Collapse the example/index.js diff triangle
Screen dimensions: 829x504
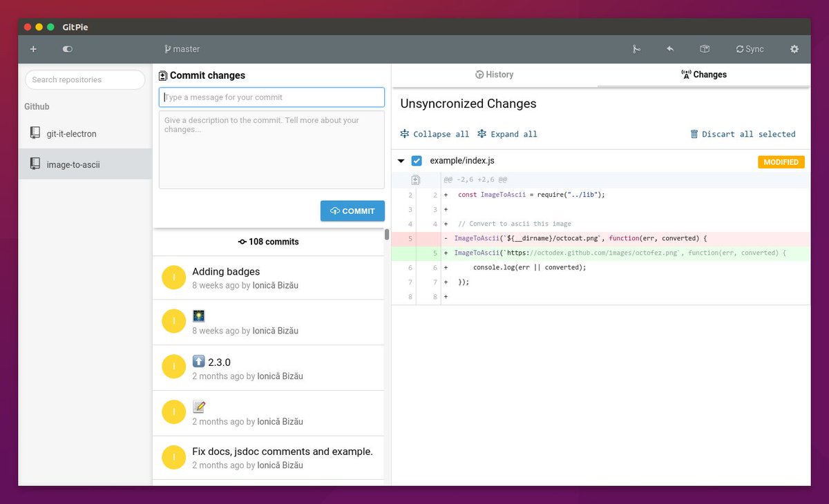coord(401,161)
